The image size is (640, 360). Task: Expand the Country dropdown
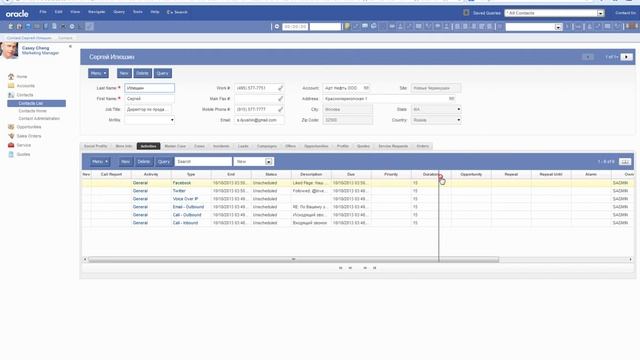click(458, 120)
